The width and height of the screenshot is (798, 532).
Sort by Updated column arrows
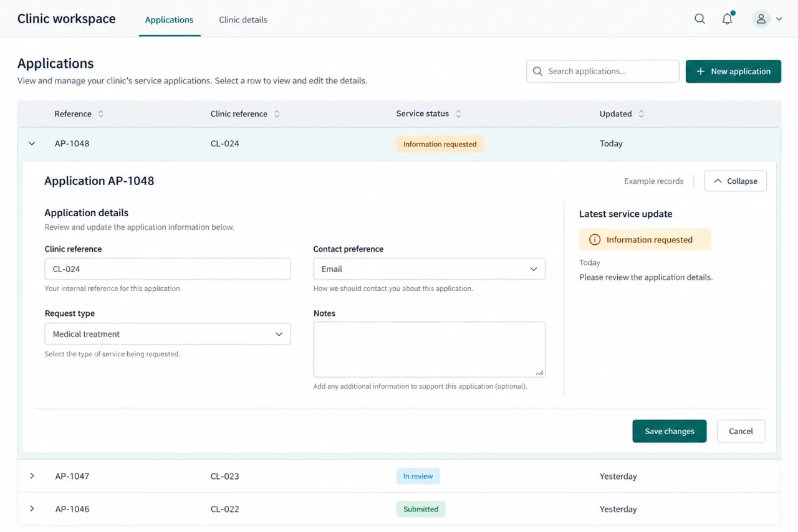tap(641, 114)
